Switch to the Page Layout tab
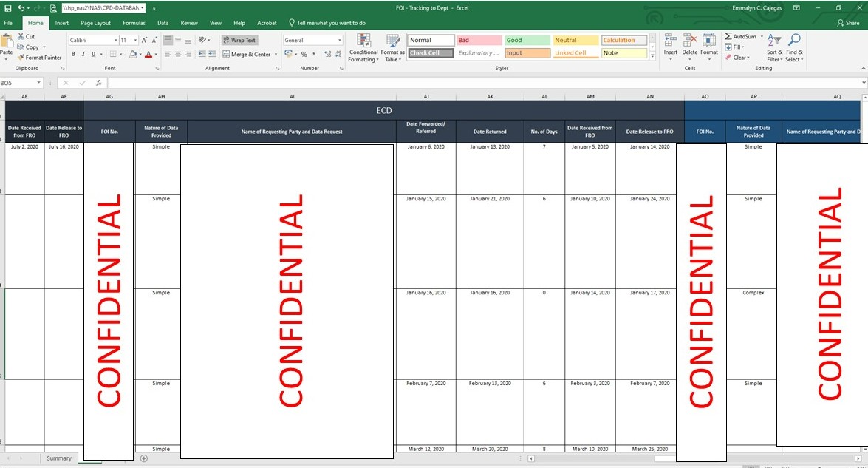The height and width of the screenshot is (468, 868). (95, 23)
